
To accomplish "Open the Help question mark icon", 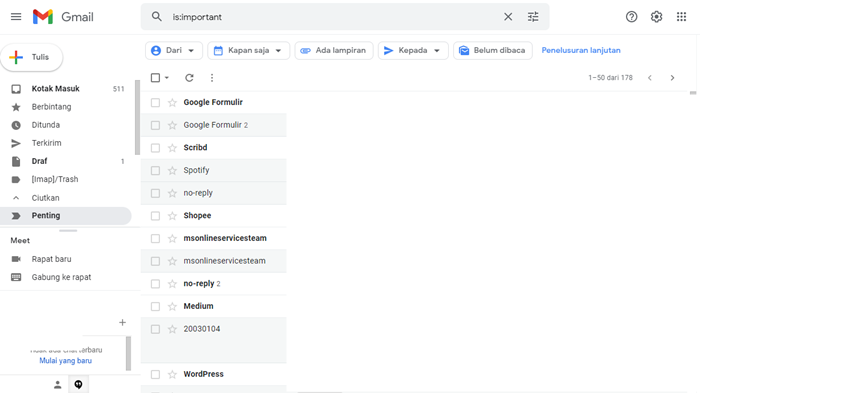I will pos(631,16).
